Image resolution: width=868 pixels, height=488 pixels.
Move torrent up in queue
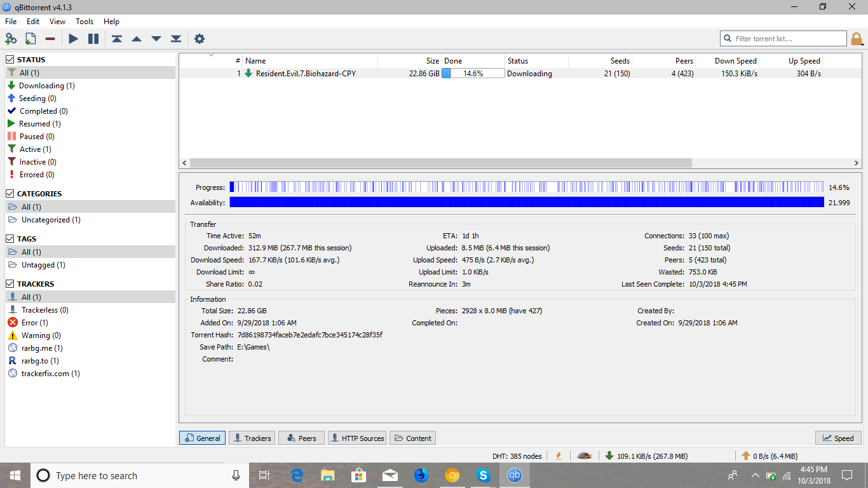(x=137, y=39)
